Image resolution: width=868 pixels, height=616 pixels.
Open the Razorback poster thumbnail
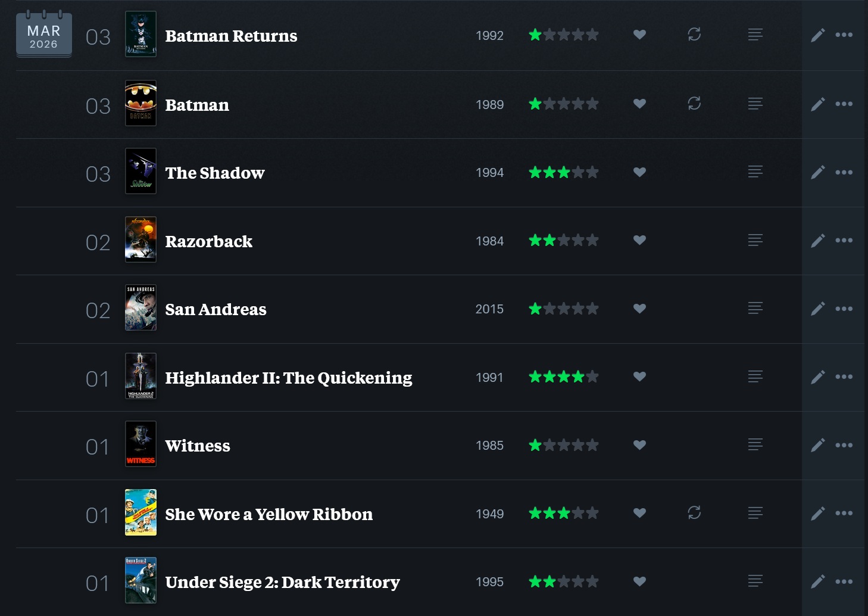pyautogui.click(x=141, y=239)
